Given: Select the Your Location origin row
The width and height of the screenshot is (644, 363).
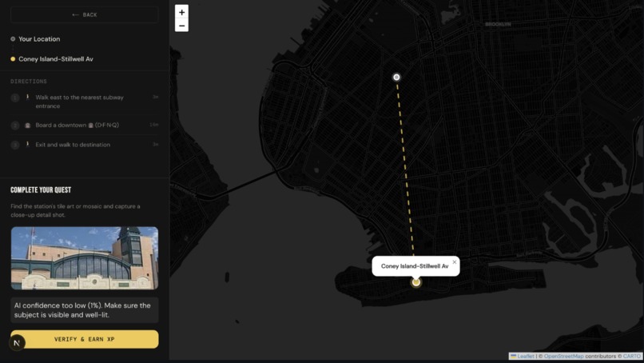Looking at the screenshot, I should tap(84, 39).
